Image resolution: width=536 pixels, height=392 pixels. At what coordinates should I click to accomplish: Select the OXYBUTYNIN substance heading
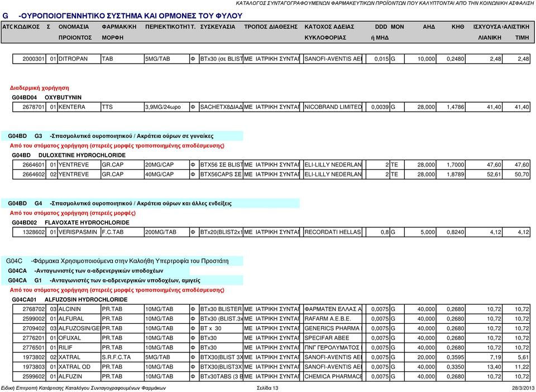(63, 97)
